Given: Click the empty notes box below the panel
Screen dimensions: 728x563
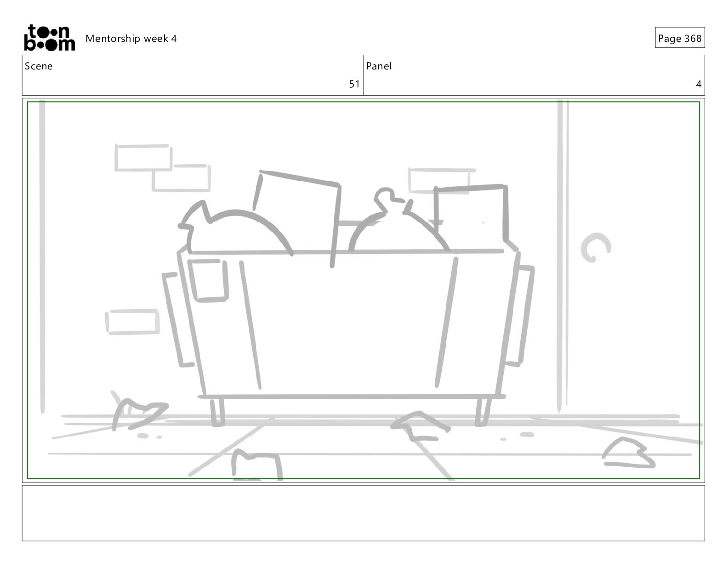Looking at the screenshot, I should pyautogui.click(x=364, y=513).
